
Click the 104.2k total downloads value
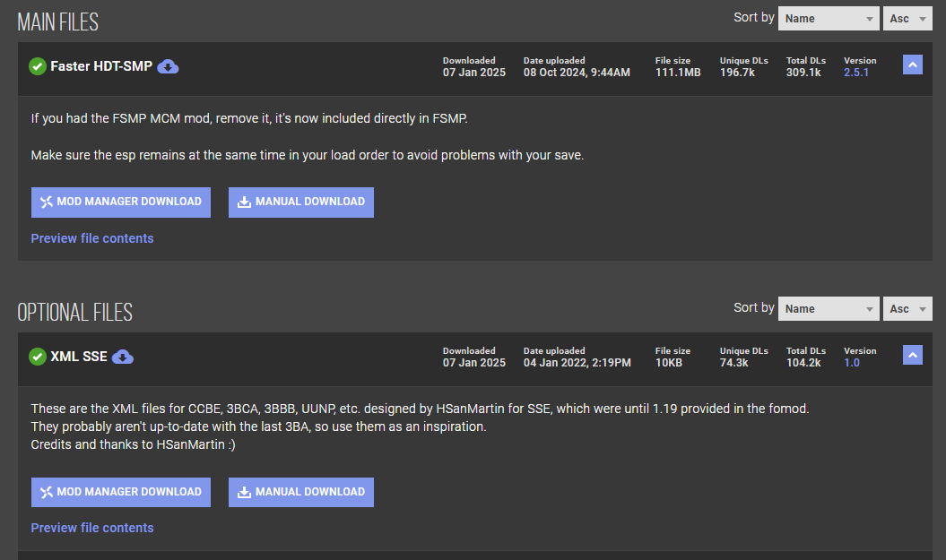coord(803,362)
